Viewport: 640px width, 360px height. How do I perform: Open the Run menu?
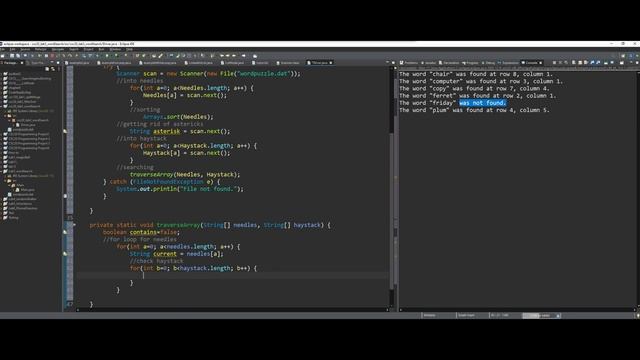click(101, 49)
